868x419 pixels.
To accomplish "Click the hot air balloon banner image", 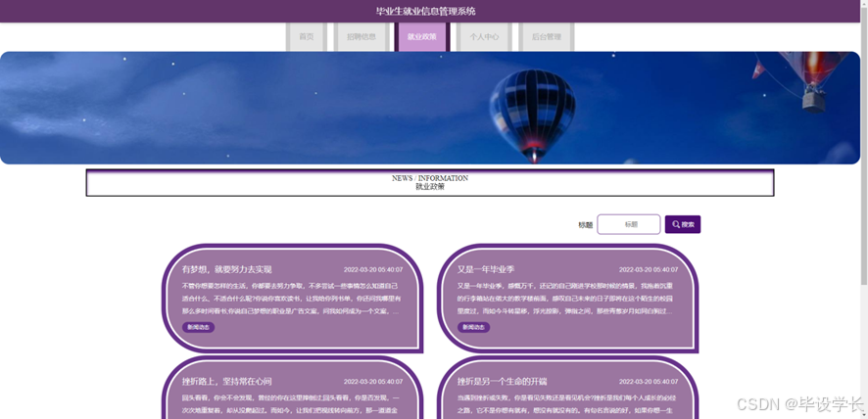I will 430,108.
